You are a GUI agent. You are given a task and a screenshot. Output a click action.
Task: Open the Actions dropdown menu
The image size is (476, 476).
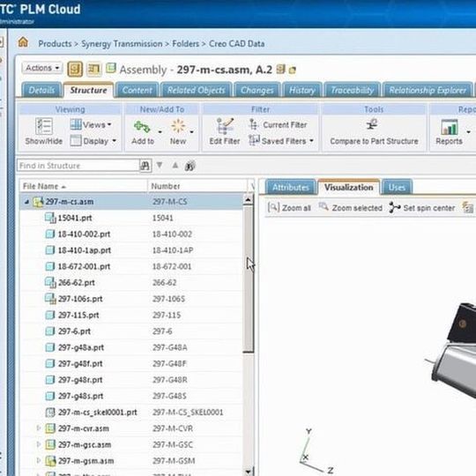coord(42,68)
